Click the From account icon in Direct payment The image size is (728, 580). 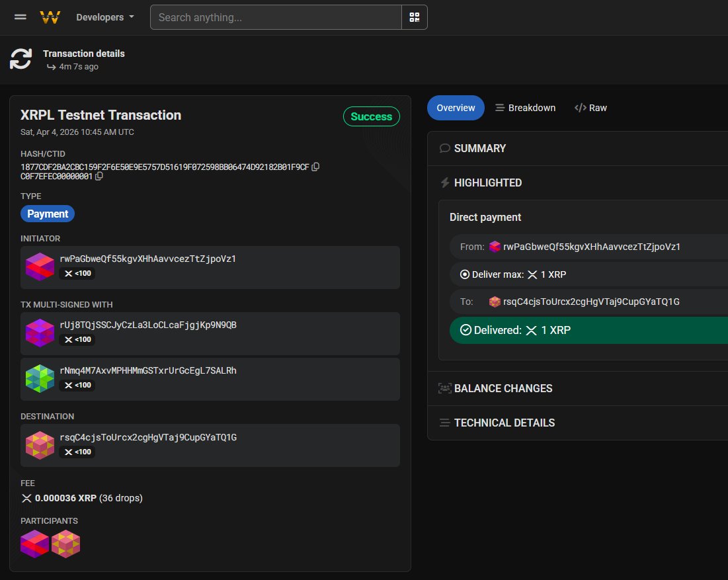pyautogui.click(x=495, y=247)
